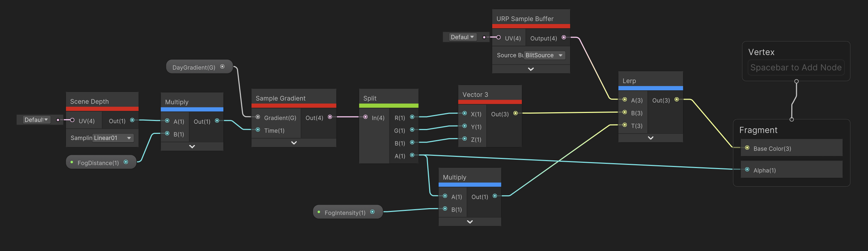
Task: Click the Split B(1) output port
Action: (x=412, y=142)
